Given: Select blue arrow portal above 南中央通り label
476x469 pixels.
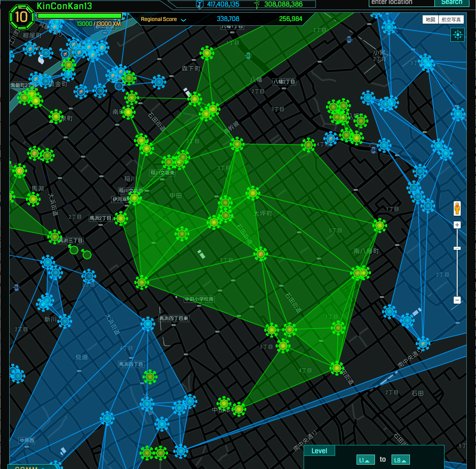Looking at the screenshot, I should [x=423, y=343].
